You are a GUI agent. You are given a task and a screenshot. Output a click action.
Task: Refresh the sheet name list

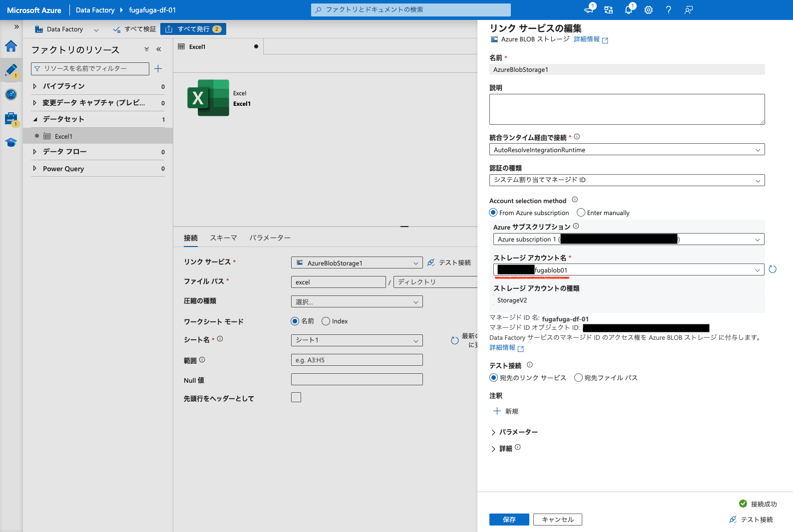[x=455, y=341]
